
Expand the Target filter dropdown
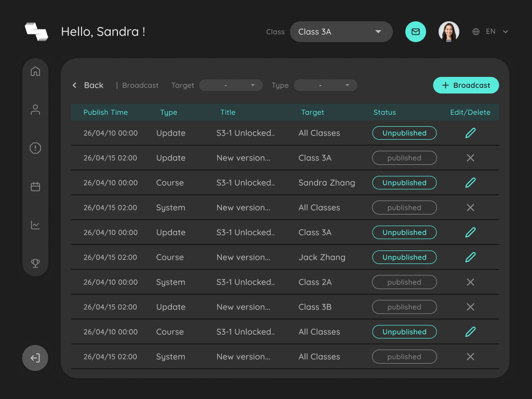click(x=231, y=85)
